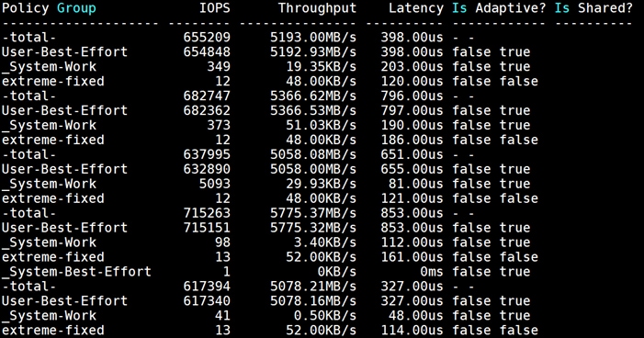
Task: Click the 682362 IOPS value
Action: click(207, 110)
